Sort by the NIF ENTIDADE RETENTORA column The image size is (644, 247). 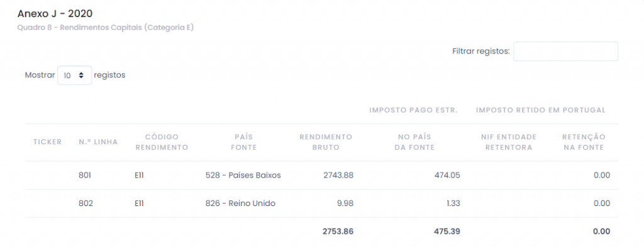tap(508, 142)
